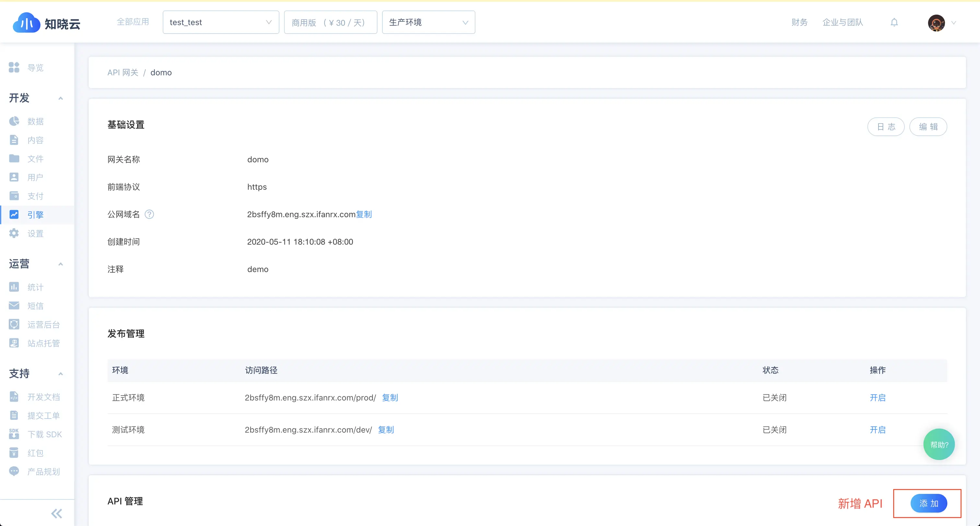This screenshot has width=980, height=526.
Task: Open 企业与团队 in top navigation
Action: pyautogui.click(x=842, y=22)
